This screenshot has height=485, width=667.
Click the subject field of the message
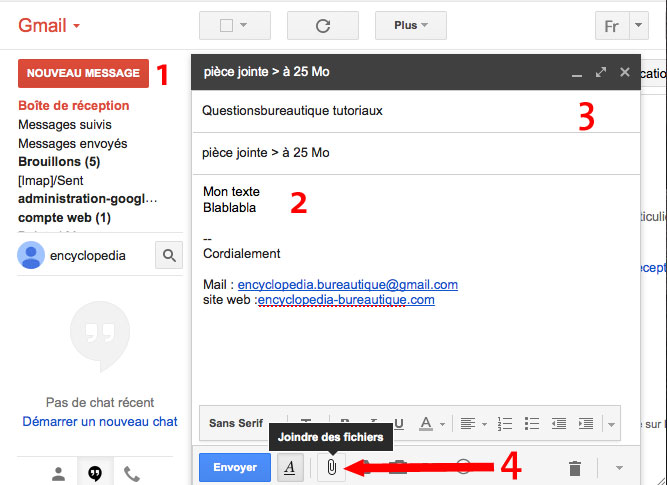tap(415, 153)
